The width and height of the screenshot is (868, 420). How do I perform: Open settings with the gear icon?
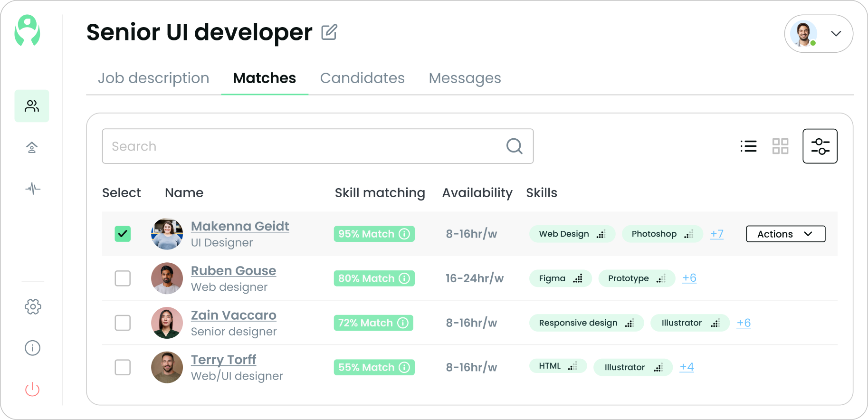(x=33, y=306)
